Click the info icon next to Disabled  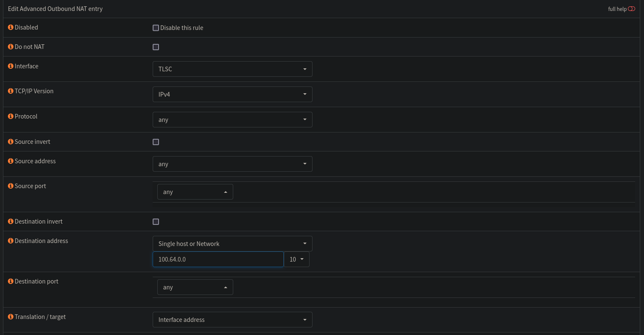pos(11,27)
